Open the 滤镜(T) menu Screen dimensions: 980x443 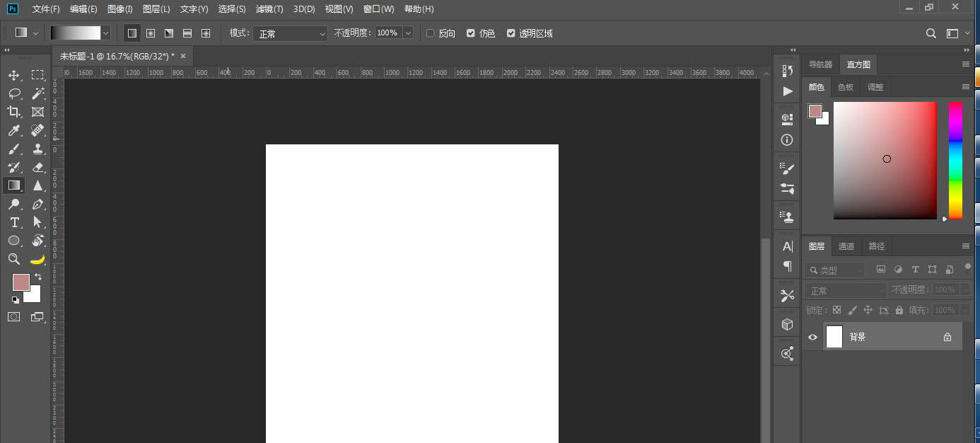coord(269,9)
